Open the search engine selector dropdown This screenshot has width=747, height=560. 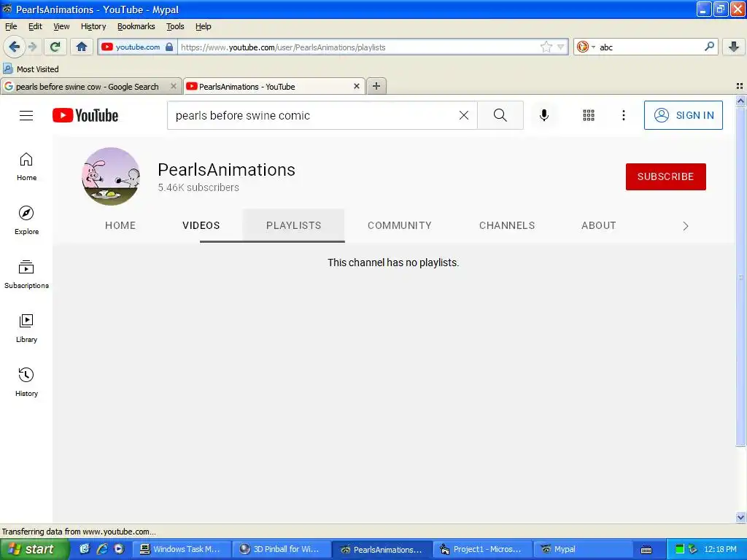[x=586, y=47]
